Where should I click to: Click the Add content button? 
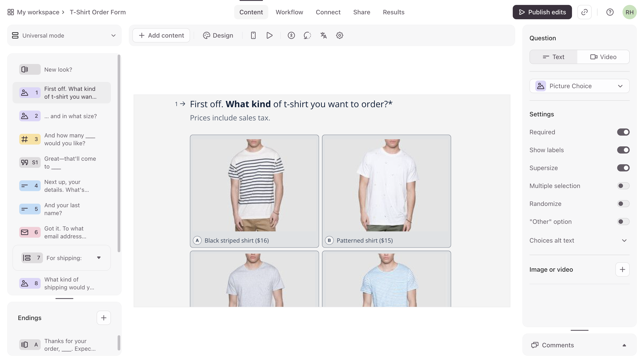pos(161,35)
